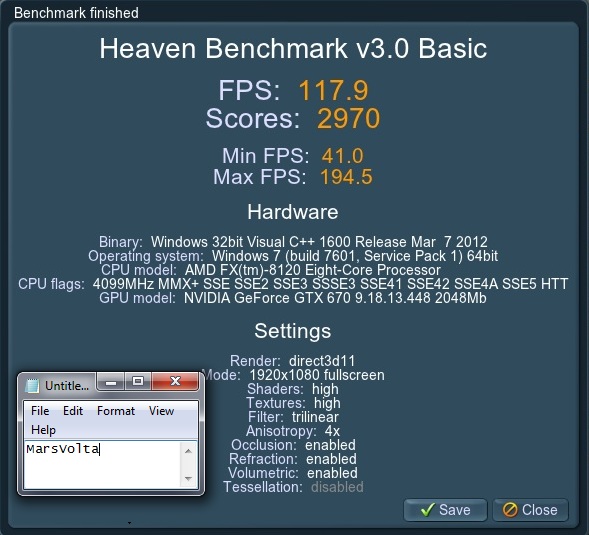Click the Filter value 'trilinear'
Viewport: 589px width, 535px height.
[x=315, y=417]
